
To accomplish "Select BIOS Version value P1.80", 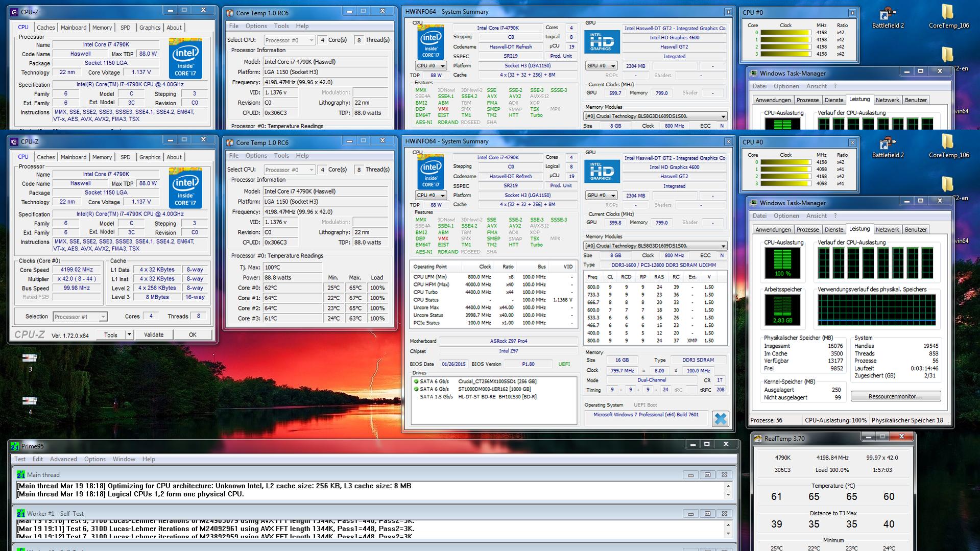I will [x=528, y=364].
